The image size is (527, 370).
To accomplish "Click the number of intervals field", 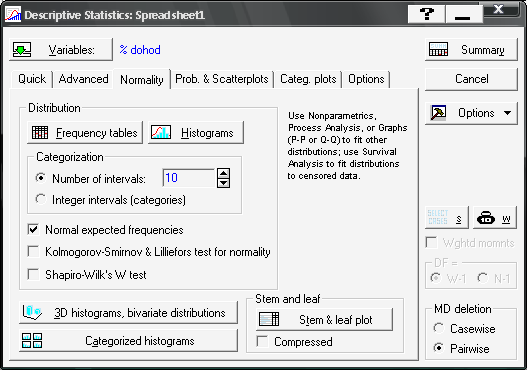I will pos(189,178).
